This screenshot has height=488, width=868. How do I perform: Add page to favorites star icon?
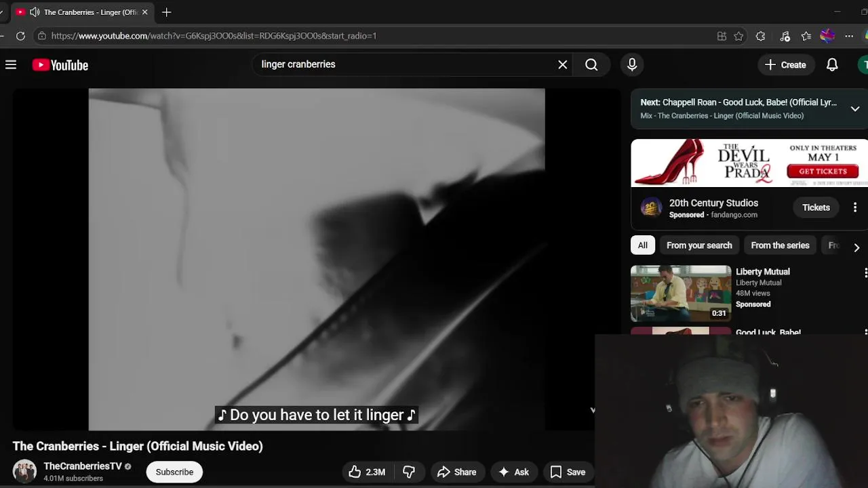(738, 36)
